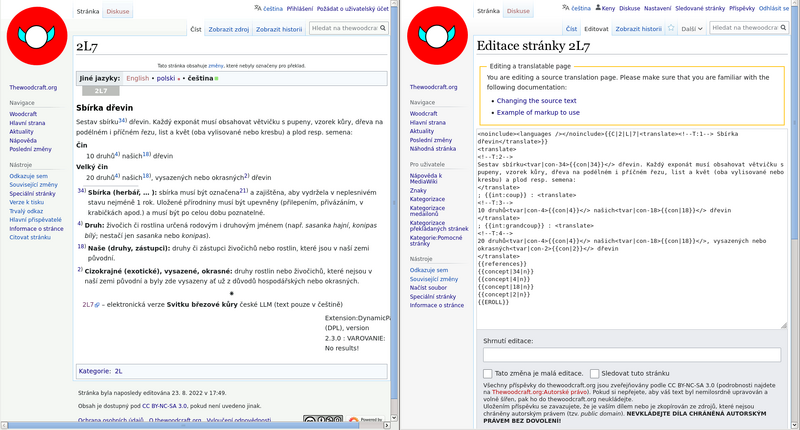Image resolution: width=800 pixels, height=430 pixels.
Task: Open language selector in right window
Action: (576, 8)
